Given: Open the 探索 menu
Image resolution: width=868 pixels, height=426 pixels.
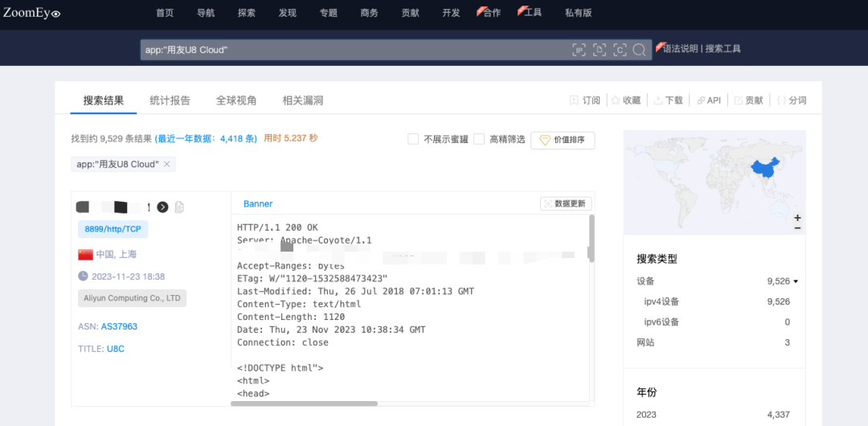Looking at the screenshot, I should (247, 13).
